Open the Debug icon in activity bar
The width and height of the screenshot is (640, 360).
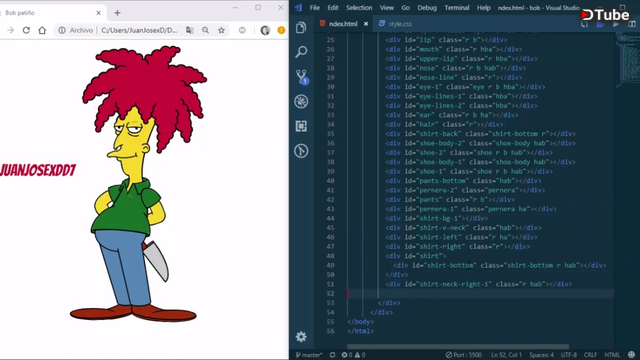(x=301, y=101)
